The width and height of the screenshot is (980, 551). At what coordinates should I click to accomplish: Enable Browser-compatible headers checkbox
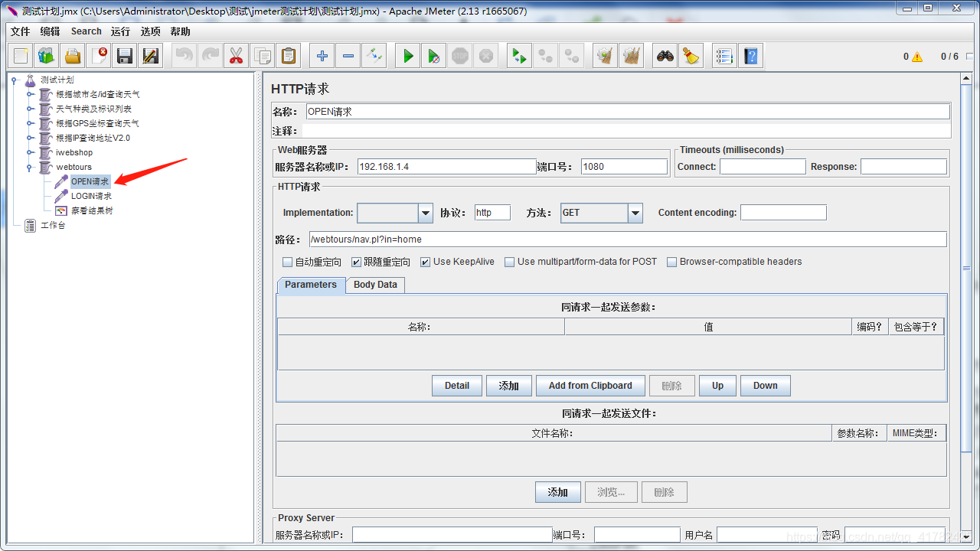tap(672, 262)
